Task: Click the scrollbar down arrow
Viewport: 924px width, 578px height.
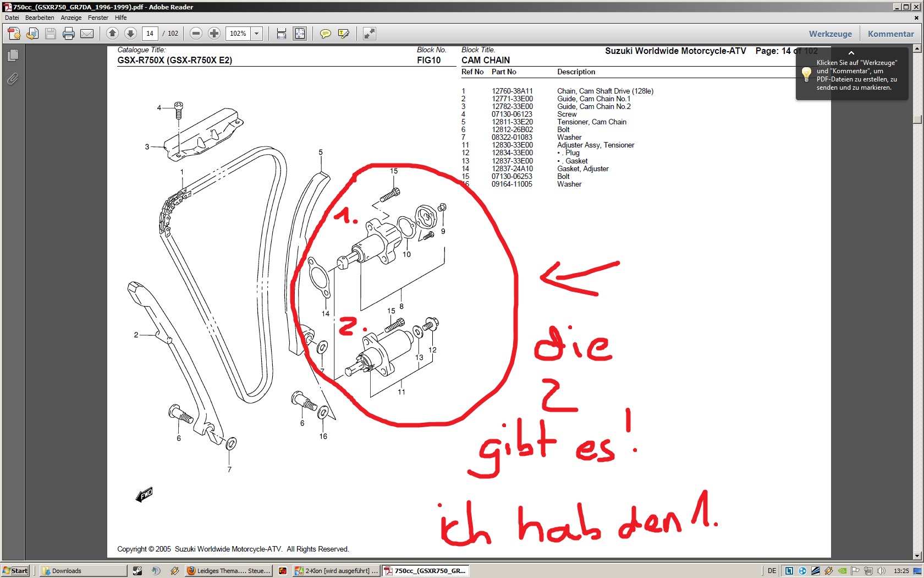Action: click(917, 556)
